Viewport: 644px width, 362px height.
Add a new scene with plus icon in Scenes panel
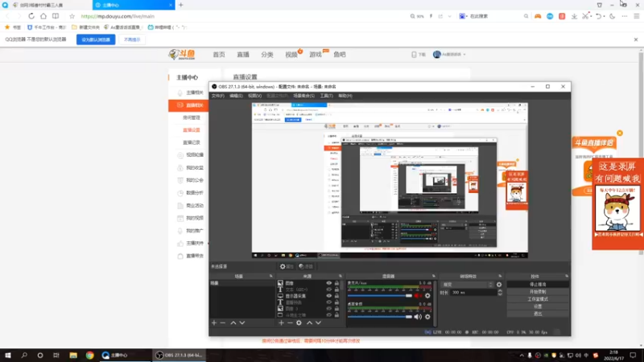tap(214, 323)
